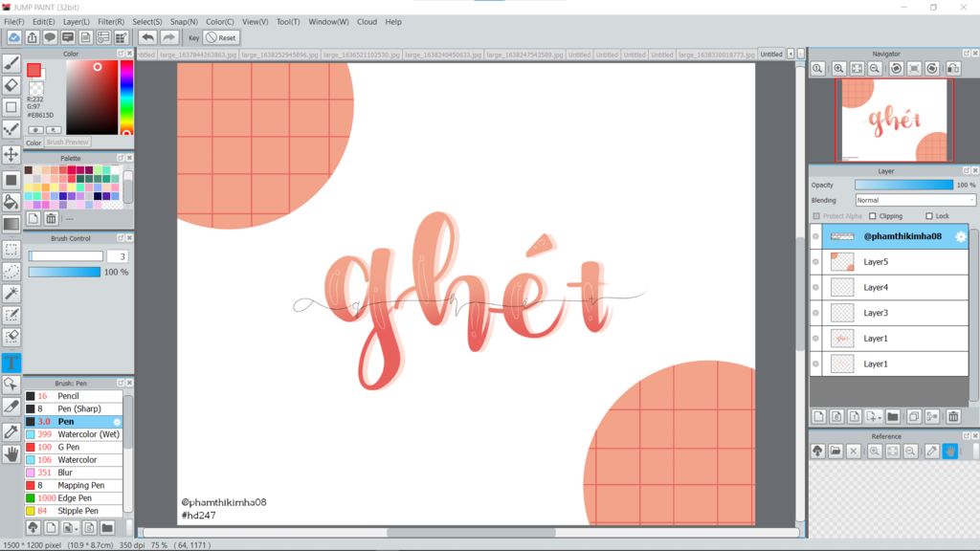Click the layer Opacity slider
Viewport: 980px width, 551px height.
(903, 185)
